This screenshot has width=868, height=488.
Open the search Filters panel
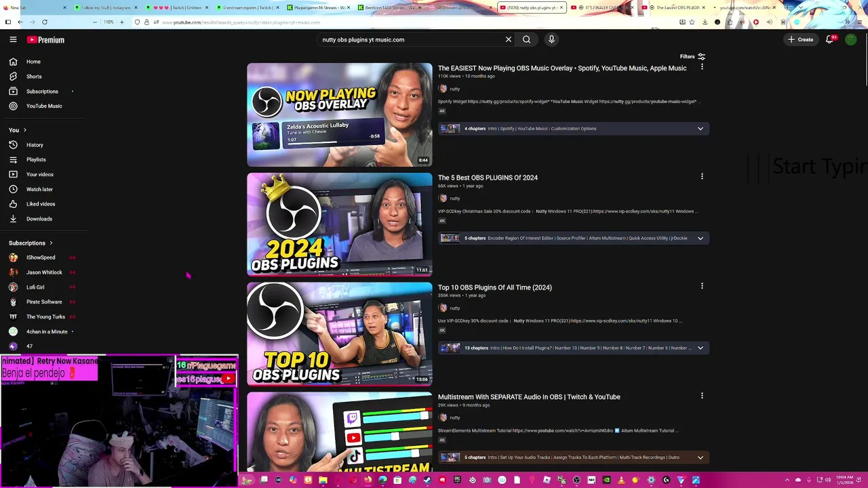point(692,56)
